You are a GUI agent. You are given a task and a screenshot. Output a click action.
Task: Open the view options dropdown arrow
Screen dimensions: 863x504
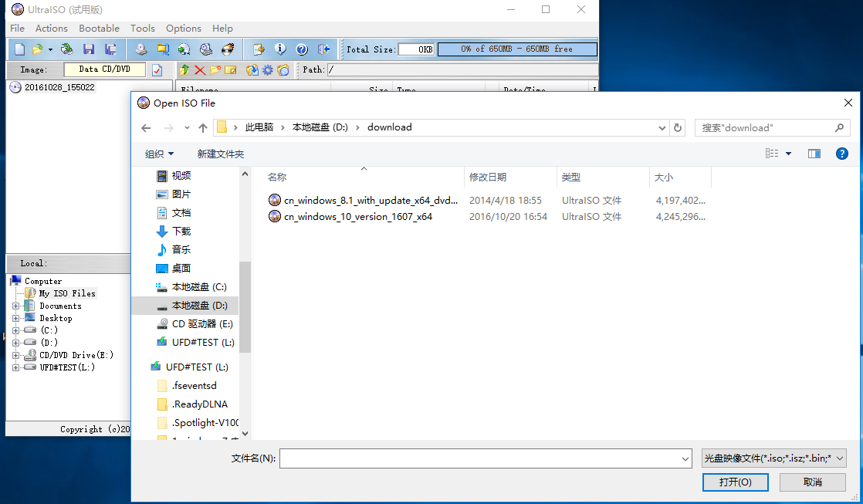[788, 154]
